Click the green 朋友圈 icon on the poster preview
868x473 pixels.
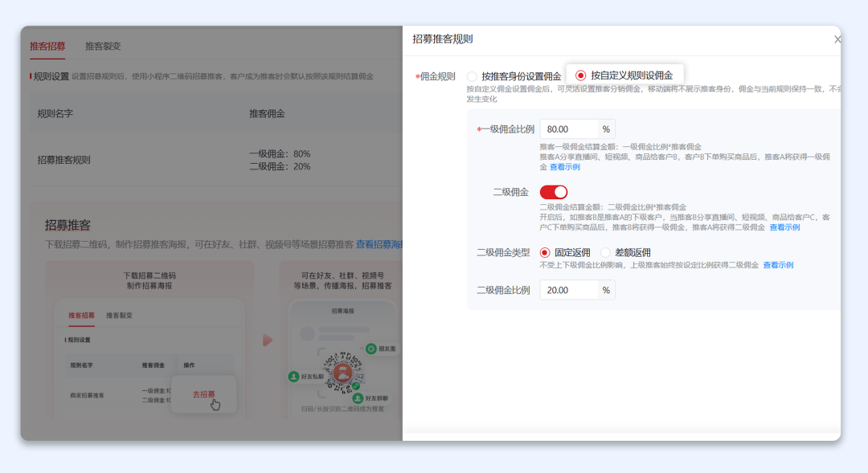tap(371, 349)
